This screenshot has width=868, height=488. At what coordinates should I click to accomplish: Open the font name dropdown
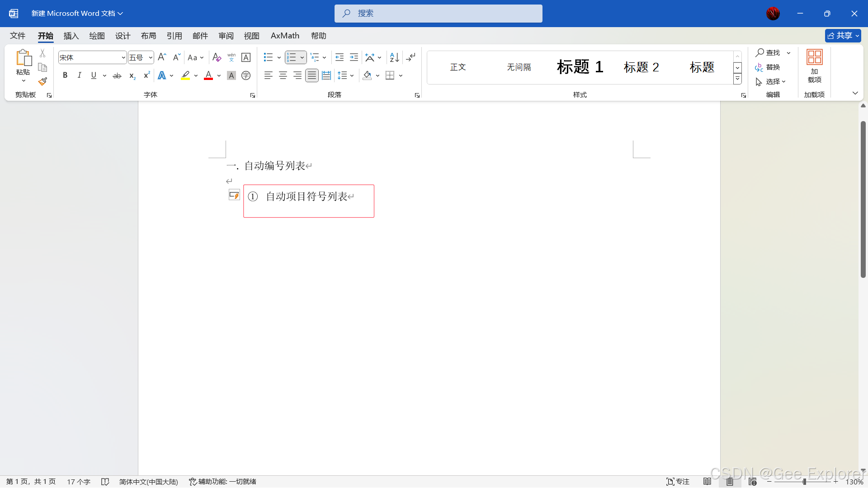123,57
